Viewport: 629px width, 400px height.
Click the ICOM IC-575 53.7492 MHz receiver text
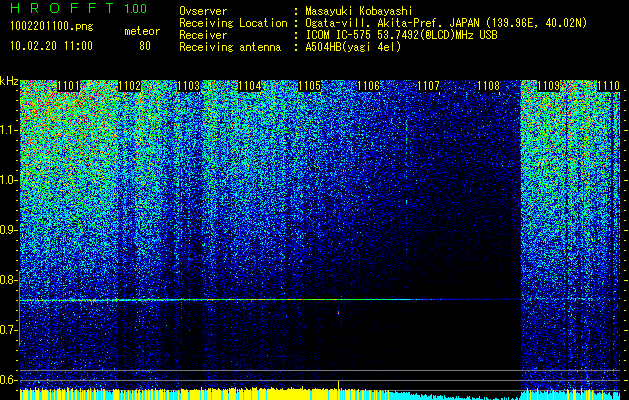click(x=401, y=35)
